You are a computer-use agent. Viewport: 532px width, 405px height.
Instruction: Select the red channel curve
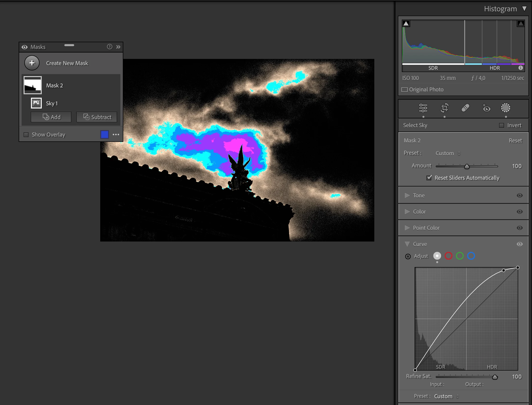(448, 256)
